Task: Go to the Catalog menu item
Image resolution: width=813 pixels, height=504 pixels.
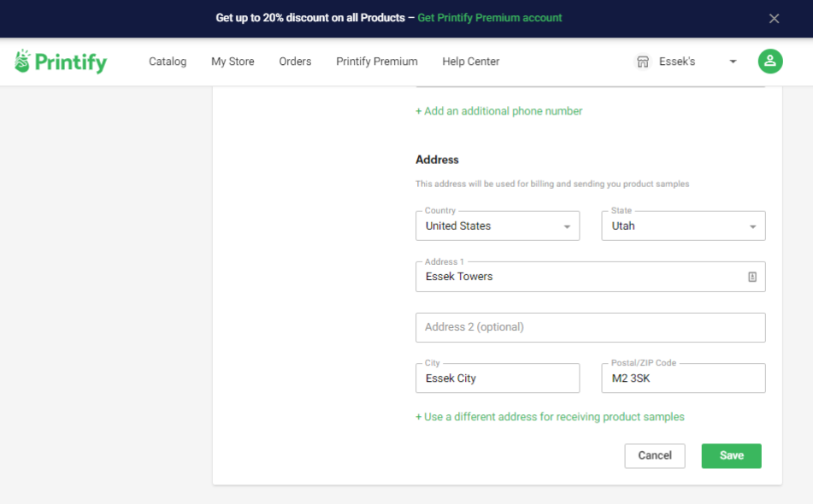Action: pos(168,62)
